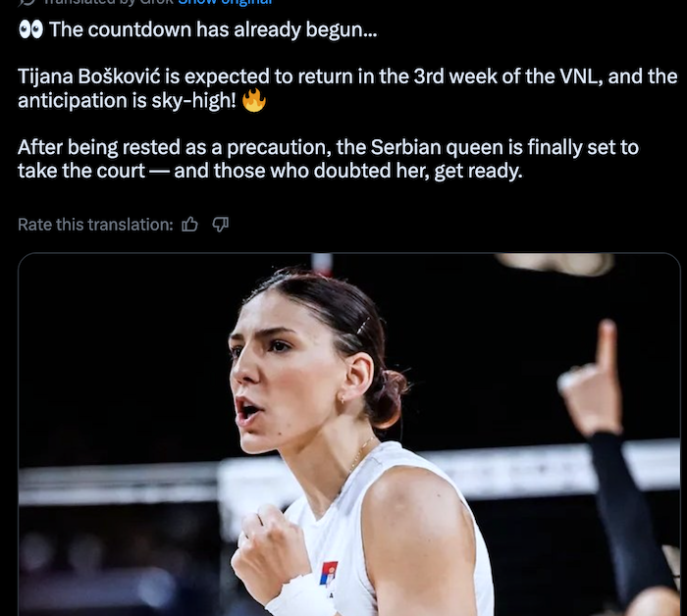Click the raised index finger in the photo
The width and height of the screenshot is (687, 616).
pos(608,346)
